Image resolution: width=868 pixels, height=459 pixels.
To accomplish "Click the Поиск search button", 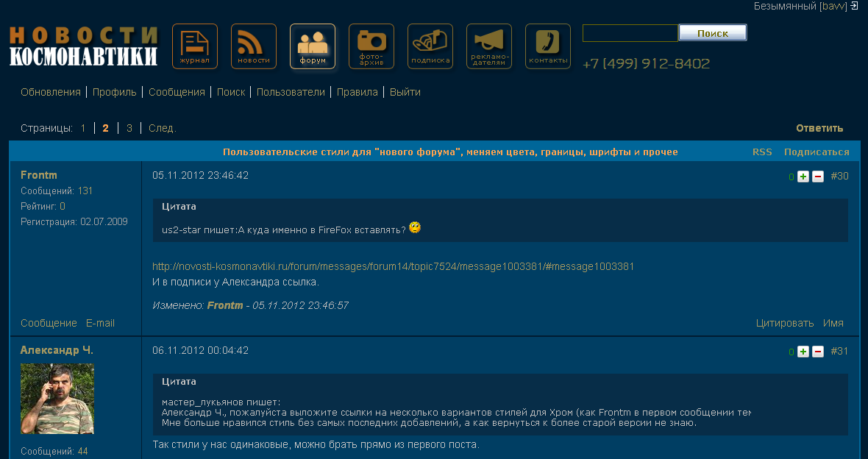I will pyautogui.click(x=713, y=32).
